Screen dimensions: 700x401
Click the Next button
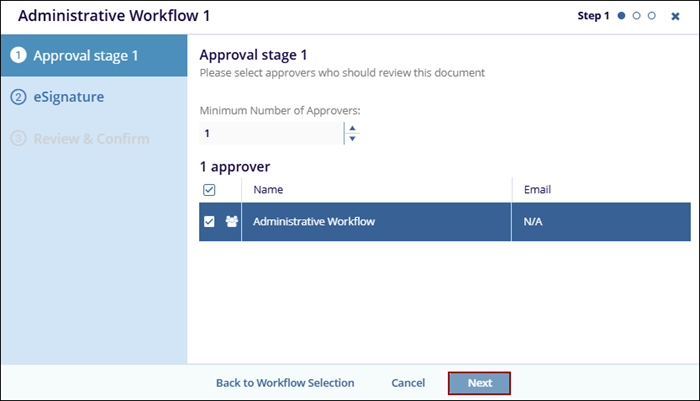[479, 383]
